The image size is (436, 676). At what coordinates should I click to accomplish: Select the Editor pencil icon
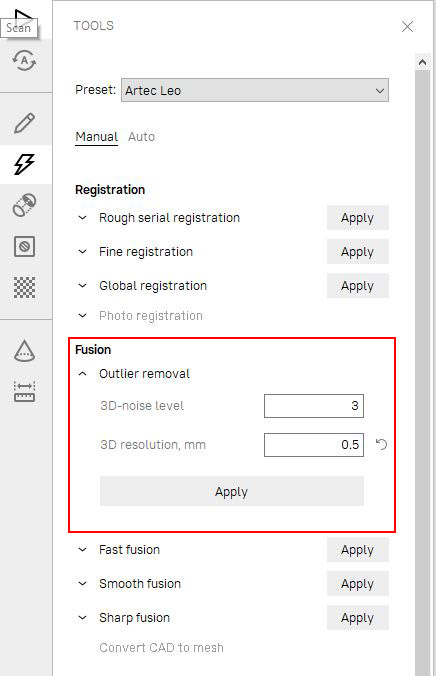tap(24, 123)
